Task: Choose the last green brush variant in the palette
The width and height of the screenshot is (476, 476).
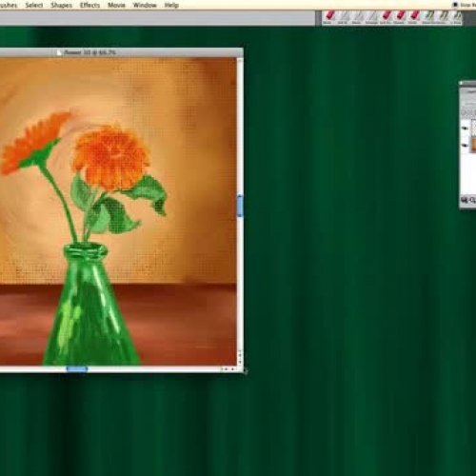Action: point(456,16)
